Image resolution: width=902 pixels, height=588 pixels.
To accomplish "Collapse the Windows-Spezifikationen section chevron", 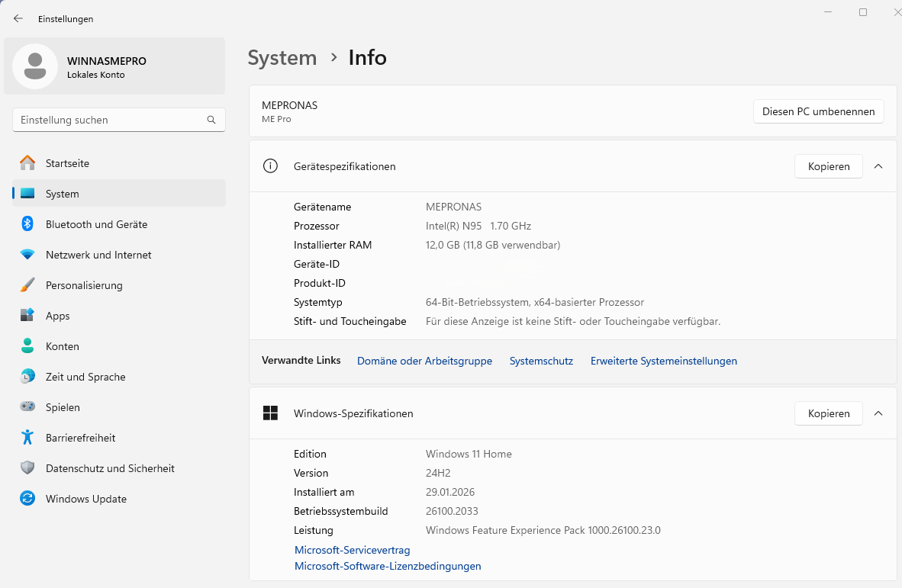I will 878,413.
